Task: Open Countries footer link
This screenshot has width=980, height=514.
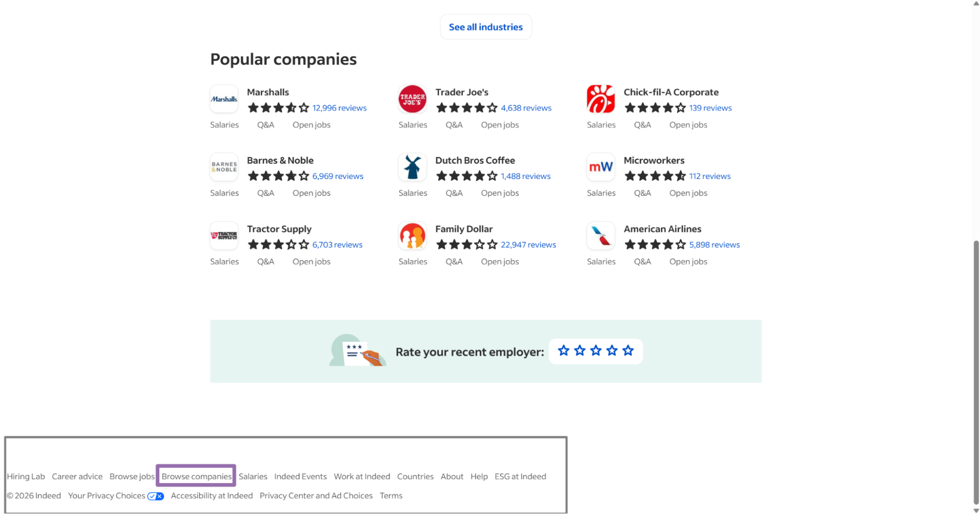Action: coord(415,477)
